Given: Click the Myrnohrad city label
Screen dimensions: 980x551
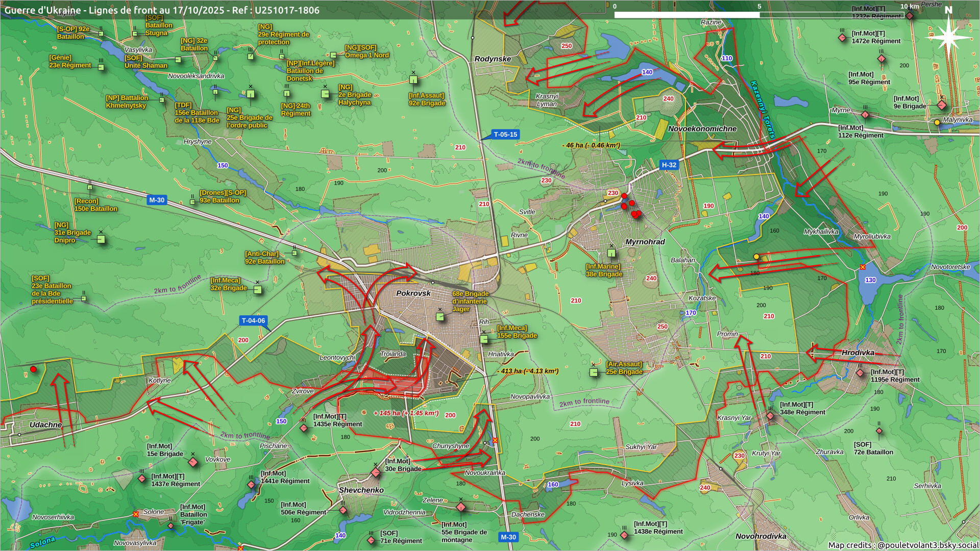Looking at the screenshot, I should (x=645, y=242).
